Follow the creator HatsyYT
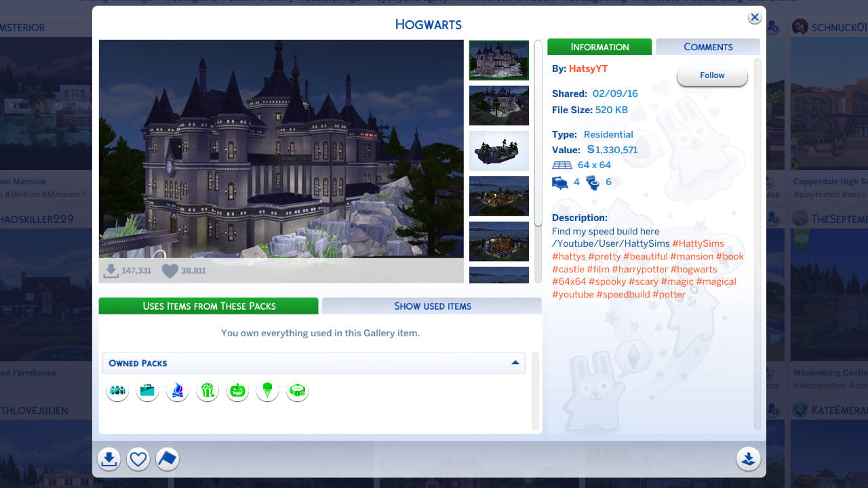 [712, 75]
